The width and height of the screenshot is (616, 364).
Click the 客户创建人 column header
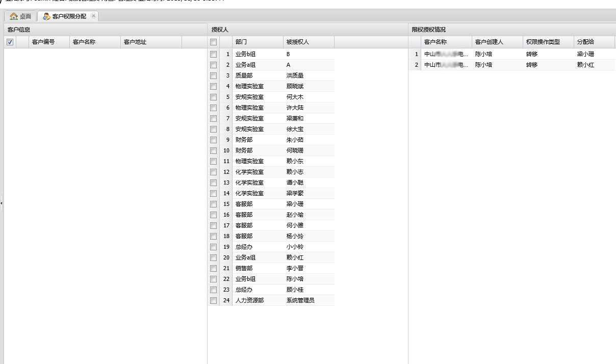pos(489,42)
